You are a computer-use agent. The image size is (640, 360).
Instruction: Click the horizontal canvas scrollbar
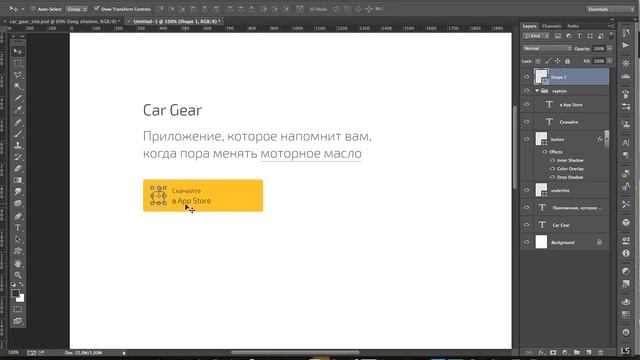tap(295, 353)
